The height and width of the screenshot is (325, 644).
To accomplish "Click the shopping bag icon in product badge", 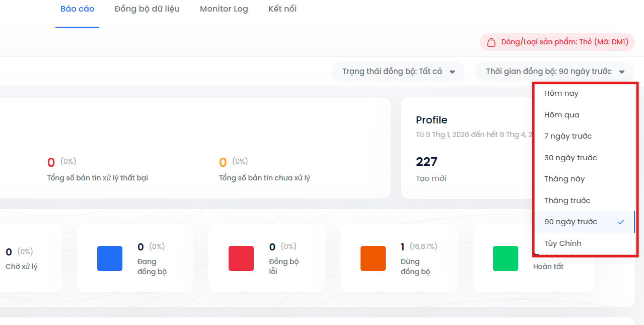I will [x=490, y=42].
